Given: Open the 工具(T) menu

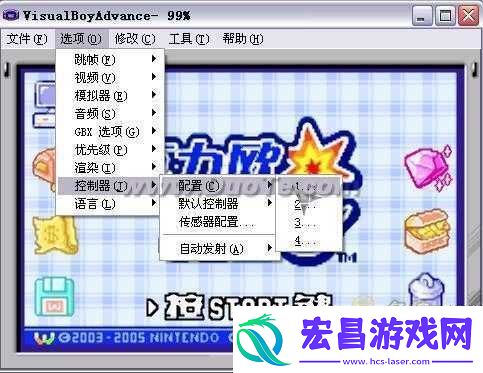Looking at the screenshot, I should [189, 39].
